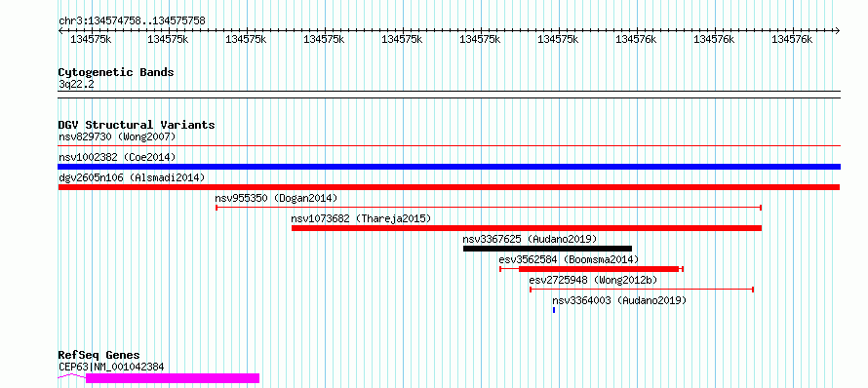The height and width of the screenshot is (388, 868).
Task: Click the first 134575k ruler tick label
Action: (x=91, y=39)
